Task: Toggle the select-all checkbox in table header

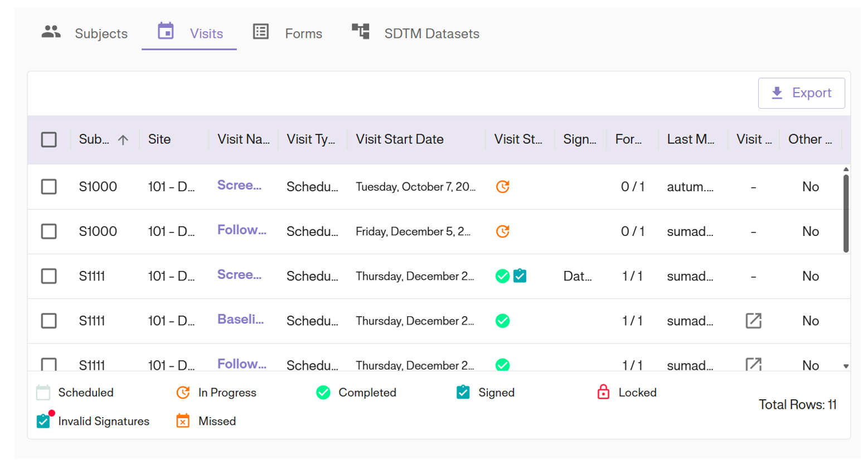Action: coord(49,139)
